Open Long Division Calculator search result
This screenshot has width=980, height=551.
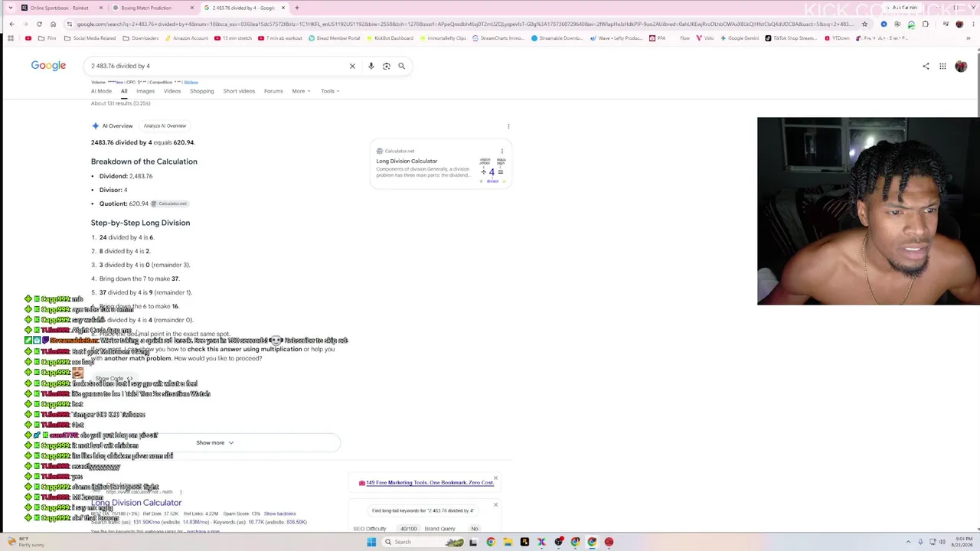[136, 503]
